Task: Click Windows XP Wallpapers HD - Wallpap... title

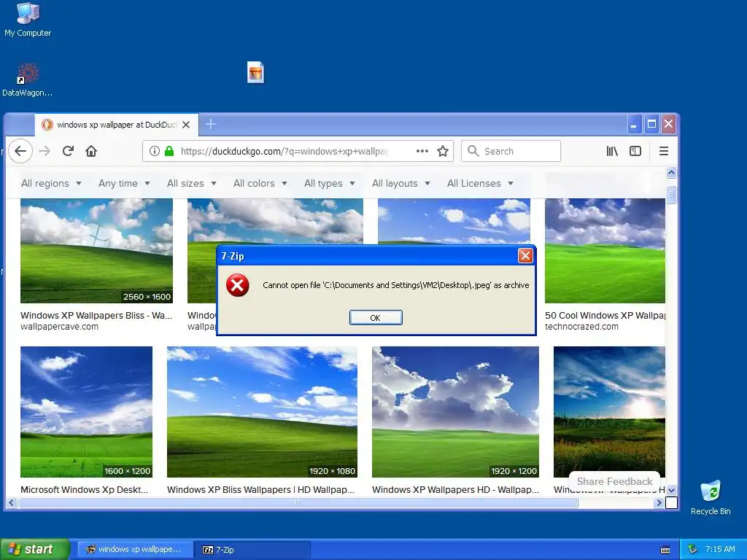Action: (455, 489)
